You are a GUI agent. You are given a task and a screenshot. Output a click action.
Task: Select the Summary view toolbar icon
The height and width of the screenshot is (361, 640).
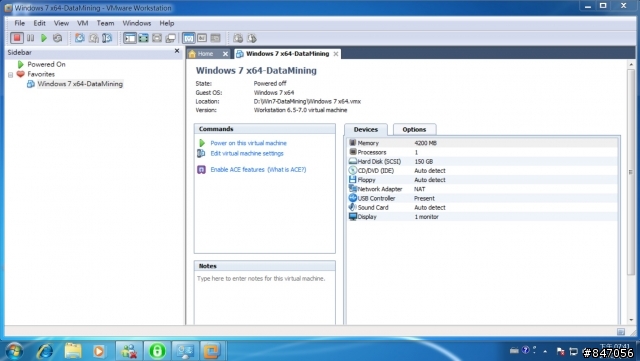point(188,38)
